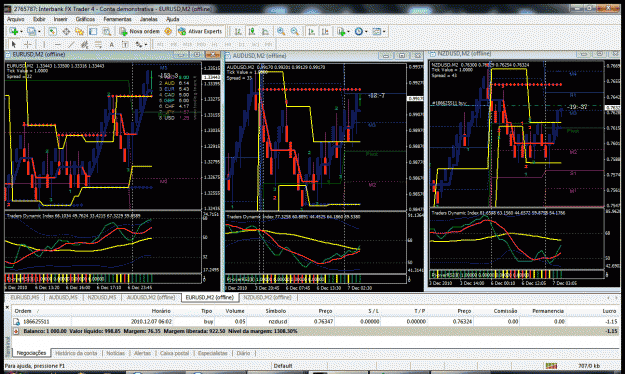Open the Alertas terminal tab
The width and height of the screenshot is (625, 374).
(142, 353)
